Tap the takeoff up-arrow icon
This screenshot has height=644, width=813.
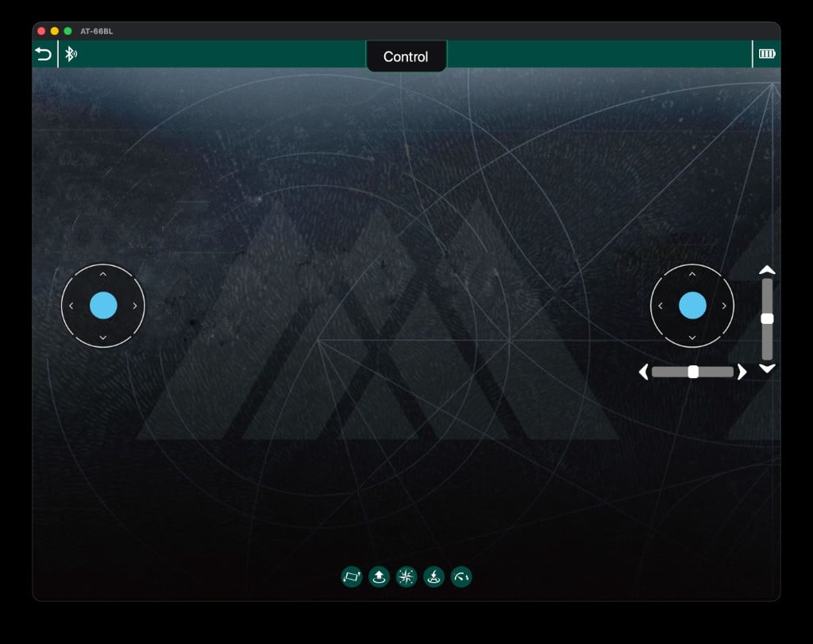tap(379, 577)
